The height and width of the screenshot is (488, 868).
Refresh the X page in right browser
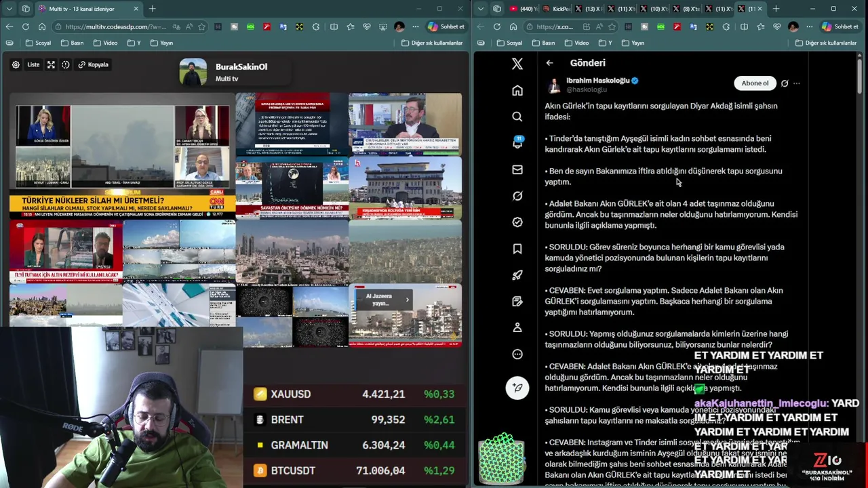[497, 26]
